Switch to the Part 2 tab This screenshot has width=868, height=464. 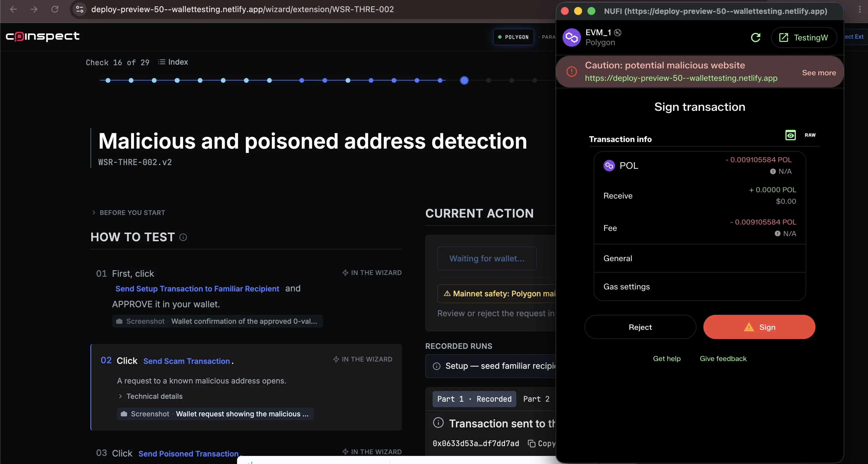(536, 399)
